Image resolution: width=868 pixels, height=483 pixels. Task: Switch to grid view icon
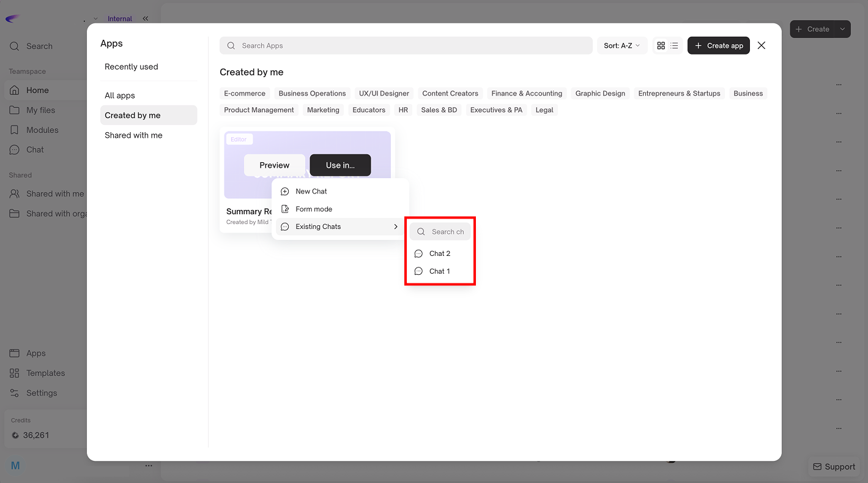point(661,46)
